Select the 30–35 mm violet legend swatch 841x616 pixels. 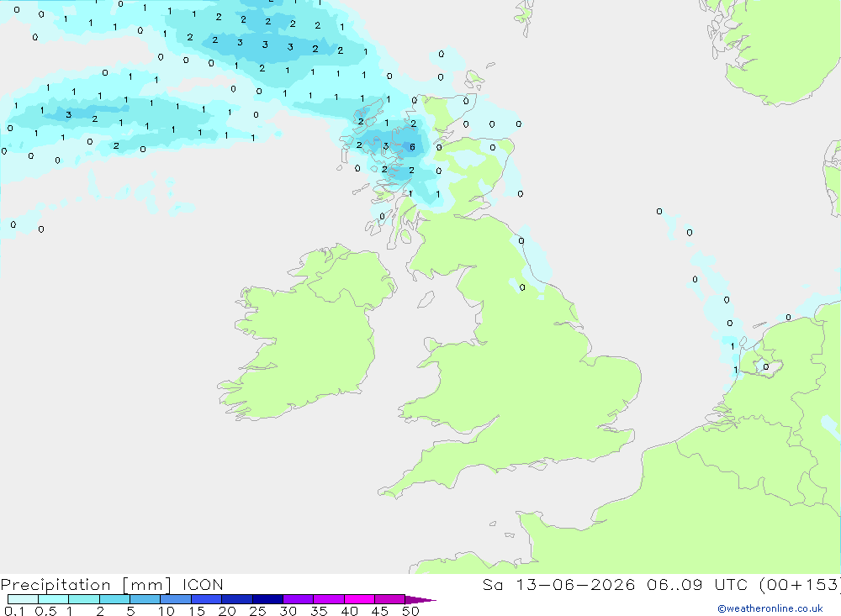pos(298,599)
